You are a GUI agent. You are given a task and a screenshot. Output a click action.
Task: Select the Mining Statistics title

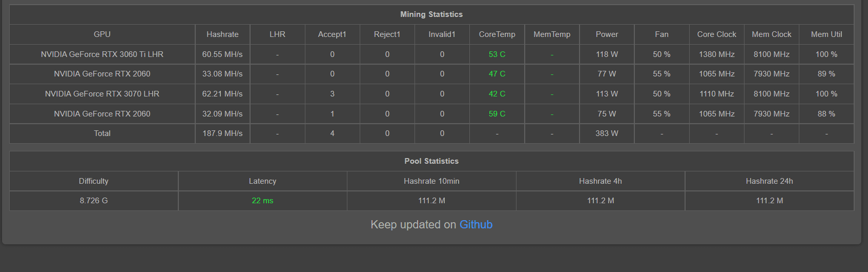431,14
